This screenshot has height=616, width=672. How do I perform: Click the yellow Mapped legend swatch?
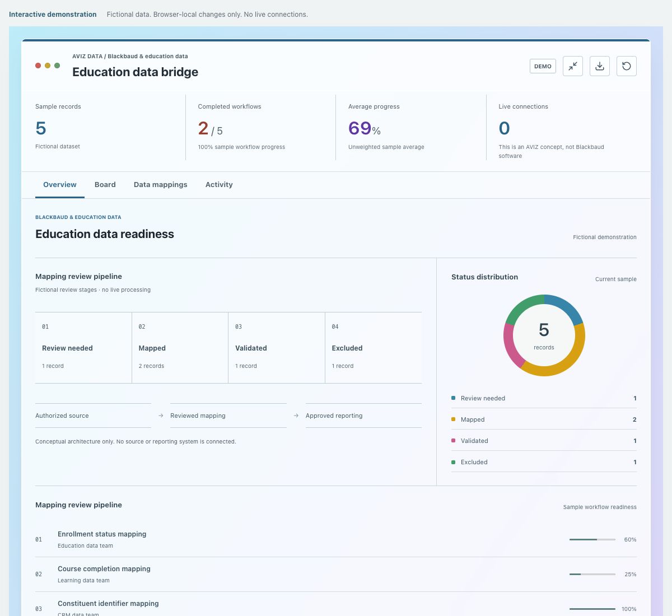pyautogui.click(x=453, y=419)
